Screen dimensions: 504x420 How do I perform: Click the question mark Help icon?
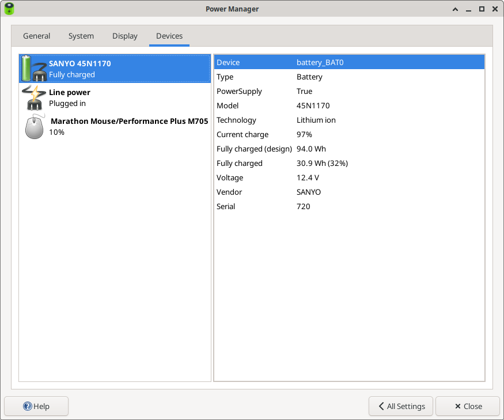(28, 406)
